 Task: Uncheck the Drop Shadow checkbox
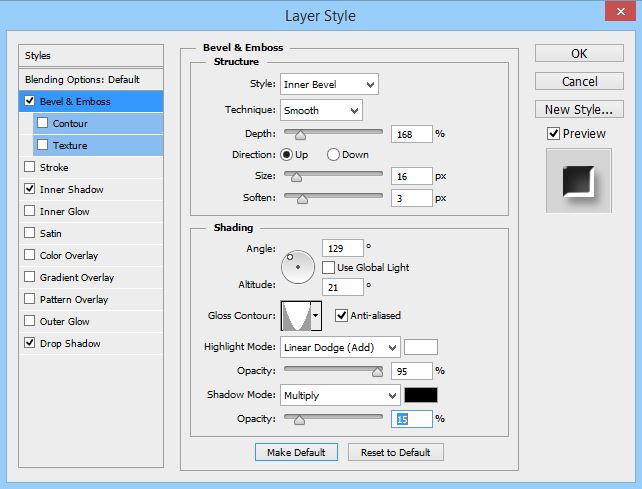(29, 343)
